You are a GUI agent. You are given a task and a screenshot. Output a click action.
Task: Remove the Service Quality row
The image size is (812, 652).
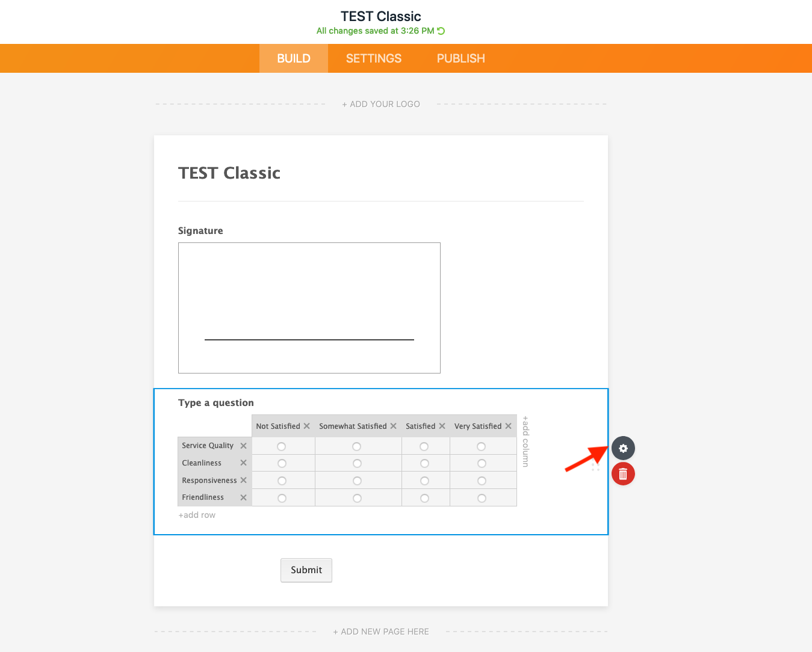[x=244, y=446]
